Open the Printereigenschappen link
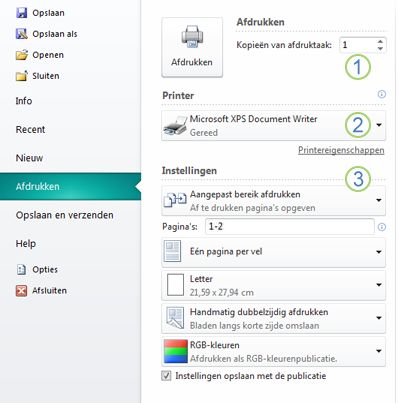This screenshot has height=403, width=398. [341, 150]
